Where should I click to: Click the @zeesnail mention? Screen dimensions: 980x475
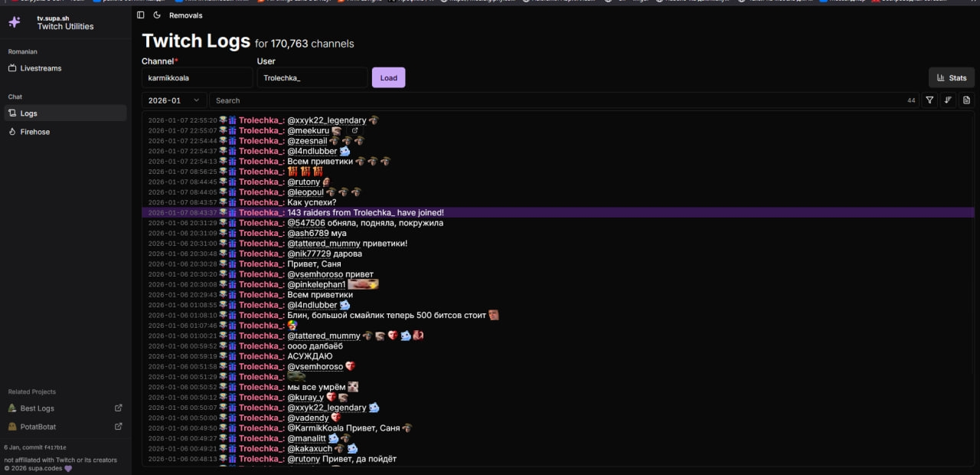(x=307, y=141)
